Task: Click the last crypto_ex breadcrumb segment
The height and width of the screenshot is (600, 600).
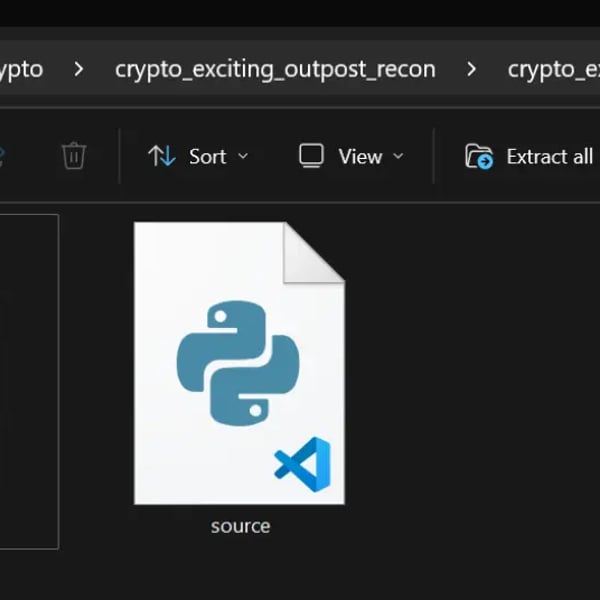Action: point(553,70)
